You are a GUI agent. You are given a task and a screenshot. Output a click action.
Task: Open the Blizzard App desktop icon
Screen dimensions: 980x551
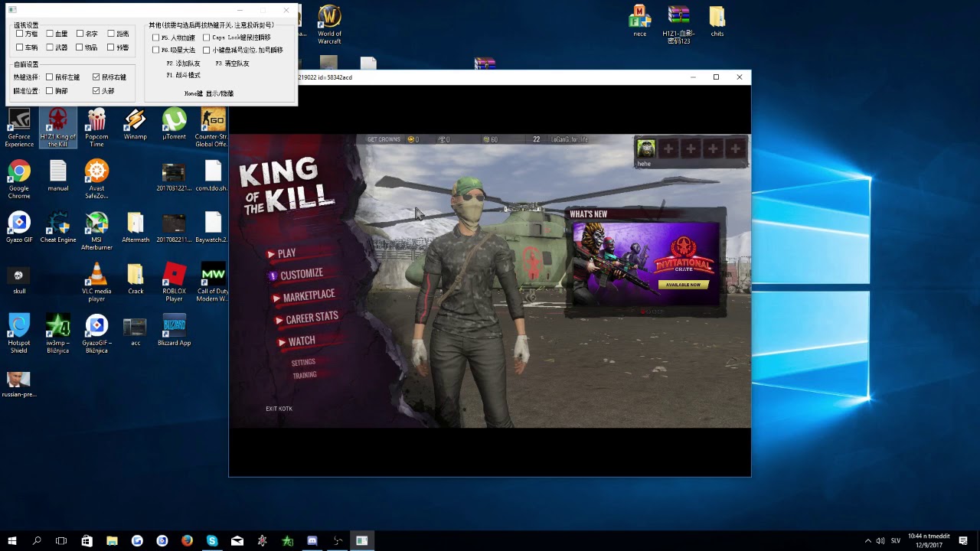click(x=175, y=331)
